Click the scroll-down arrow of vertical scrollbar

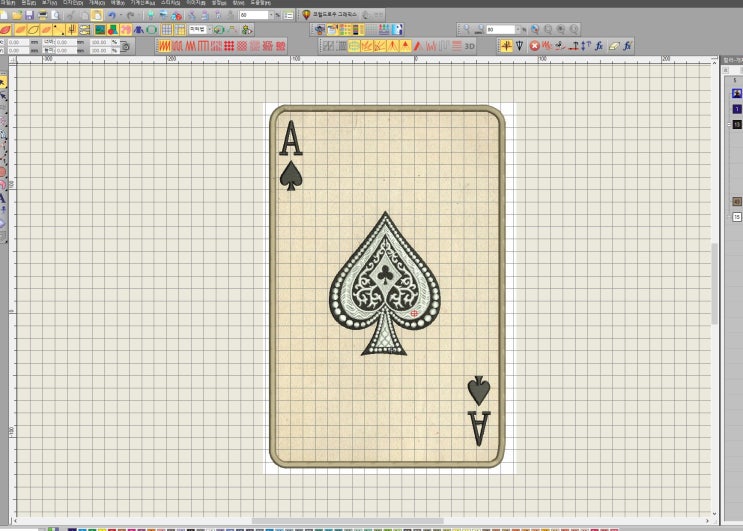point(714,514)
